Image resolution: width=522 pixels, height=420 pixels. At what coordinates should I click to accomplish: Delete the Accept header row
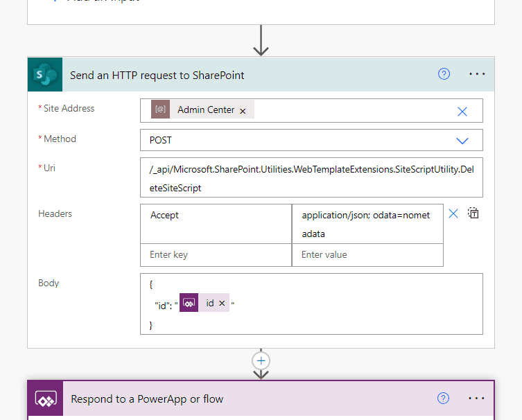(453, 213)
